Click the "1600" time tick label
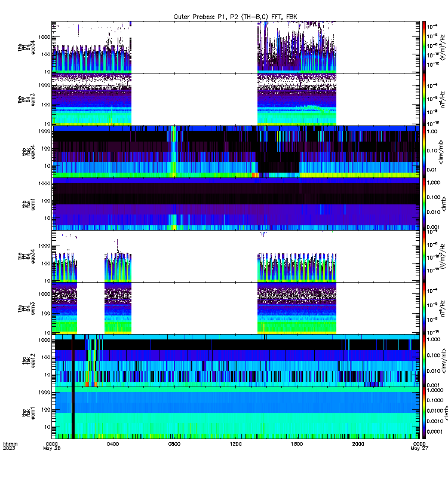This screenshot has height=478, width=448. pos(296,444)
